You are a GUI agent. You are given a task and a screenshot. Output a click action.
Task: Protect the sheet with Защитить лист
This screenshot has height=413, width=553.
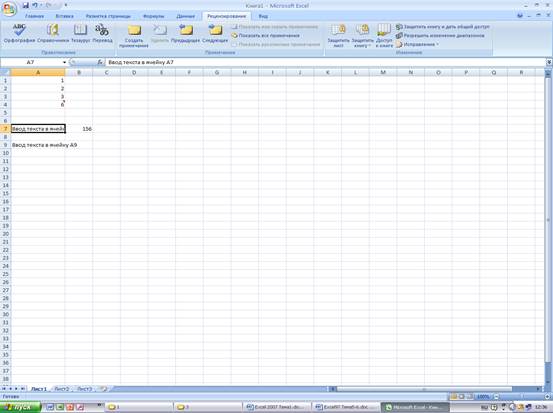coord(338,36)
